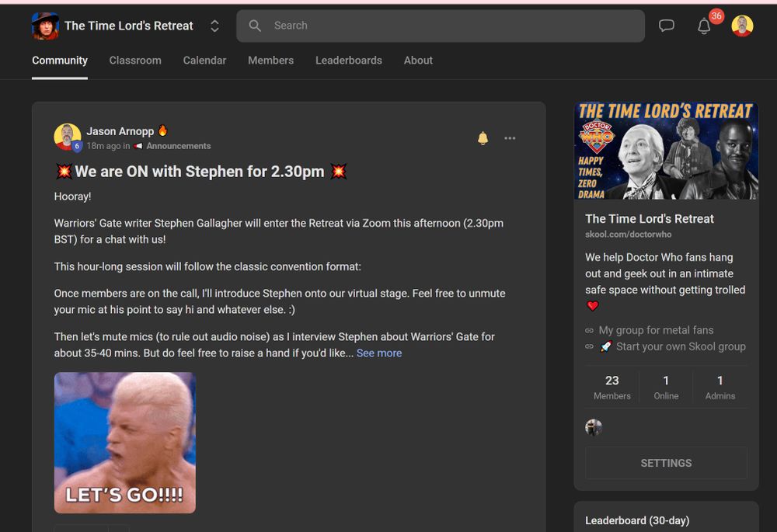Image resolution: width=777 pixels, height=532 pixels.
Task: Toggle the post notification bell
Action: 483,138
